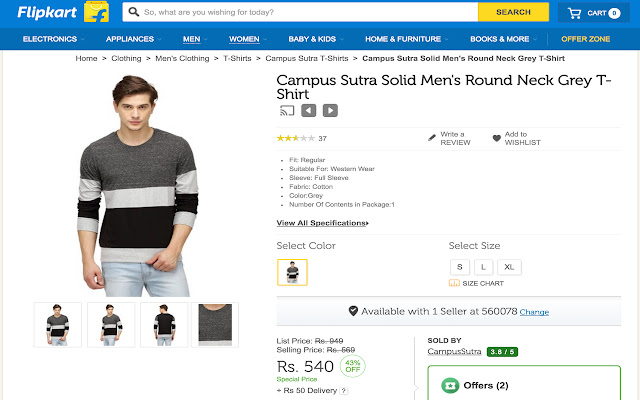The height and width of the screenshot is (400, 640).
Task: Select the second side-view thumbnail
Action: 111,325
